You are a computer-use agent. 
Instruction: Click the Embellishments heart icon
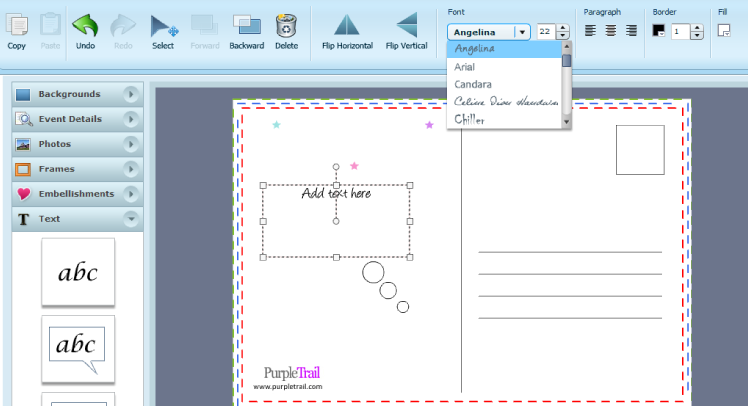coord(23,194)
